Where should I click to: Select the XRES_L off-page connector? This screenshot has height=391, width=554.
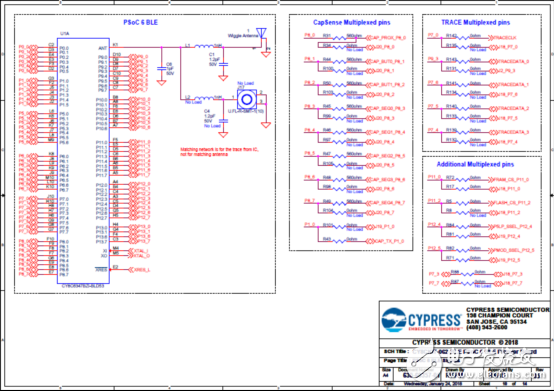(140, 269)
